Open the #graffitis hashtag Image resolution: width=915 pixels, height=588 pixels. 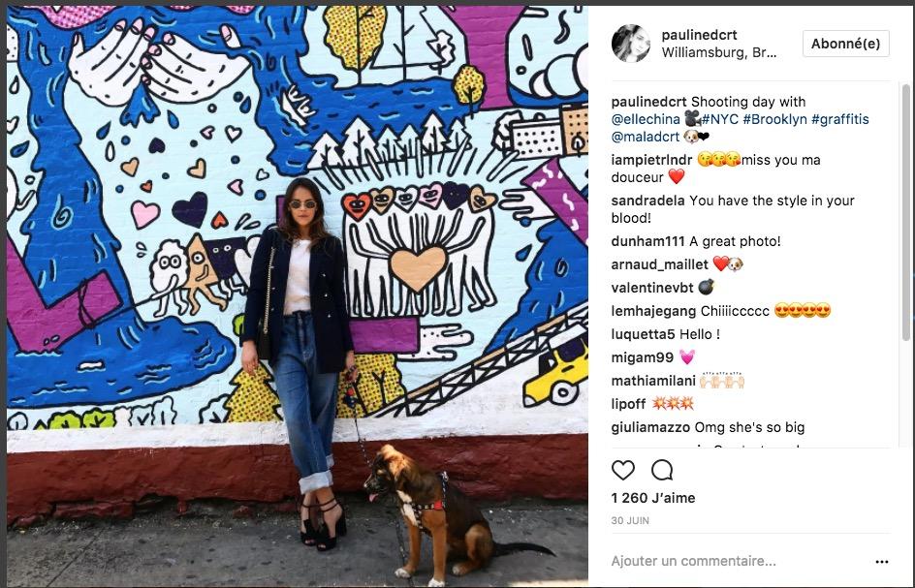839,119
